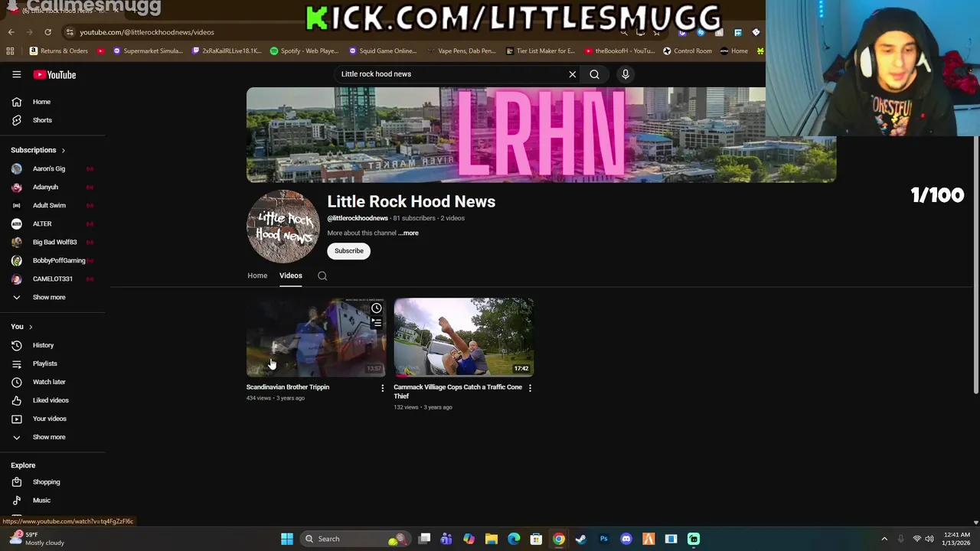
Task: Subscribe to Little Rock Hood News
Action: [x=348, y=251]
